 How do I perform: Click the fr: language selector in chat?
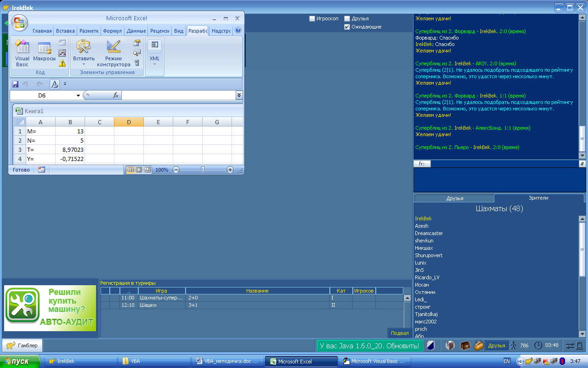pyautogui.click(x=422, y=164)
